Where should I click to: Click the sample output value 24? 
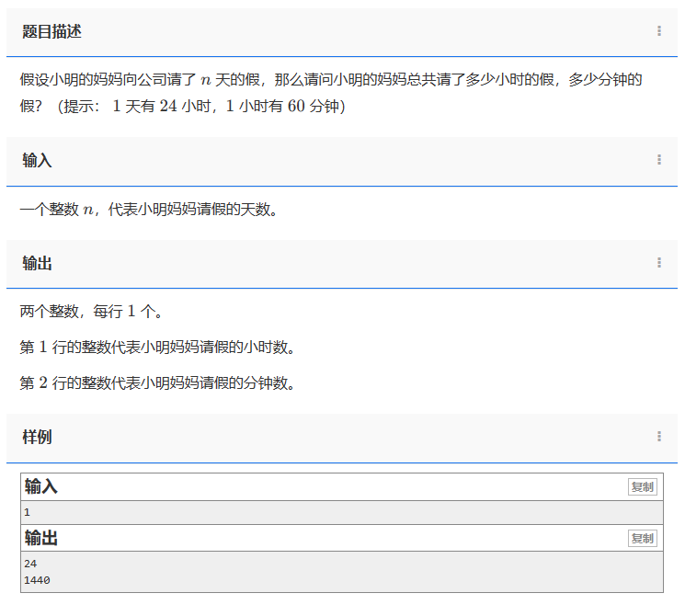click(x=30, y=564)
